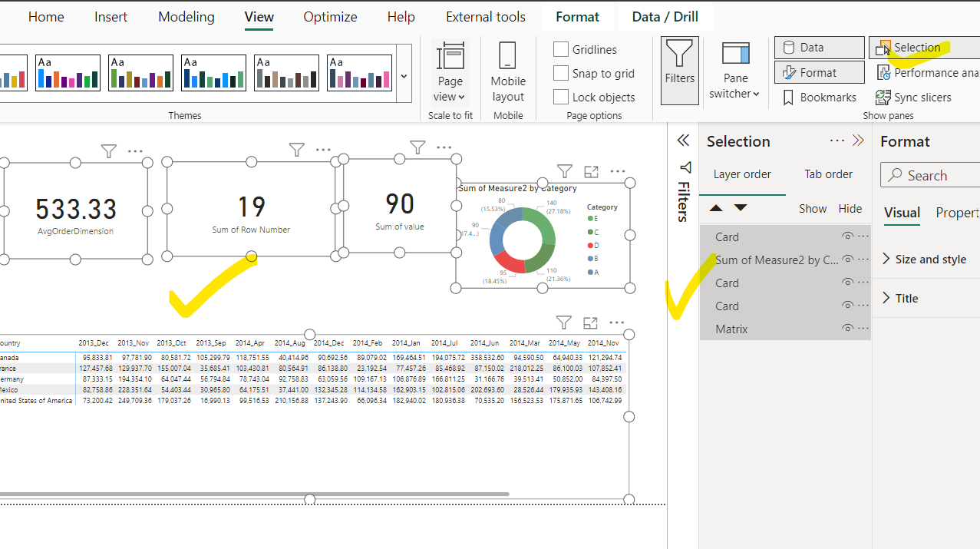This screenshot has width=980, height=549.
Task: Open more options for Matrix layer
Action: point(863,329)
